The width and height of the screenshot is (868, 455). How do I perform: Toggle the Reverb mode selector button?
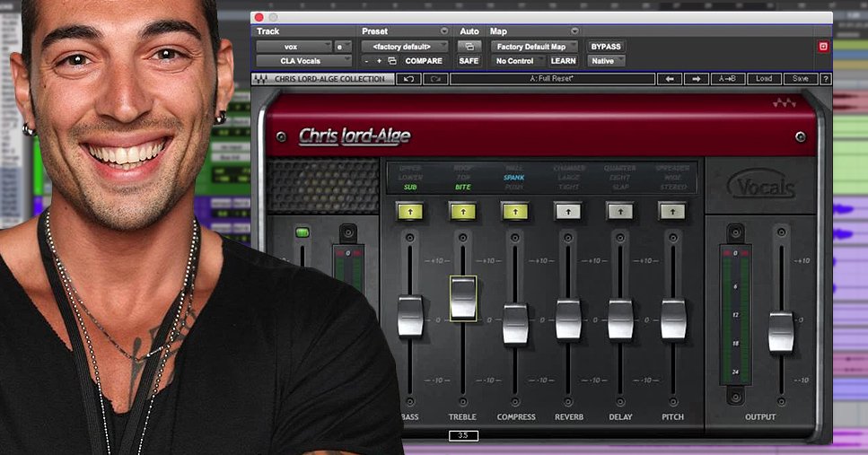(567, 211)
